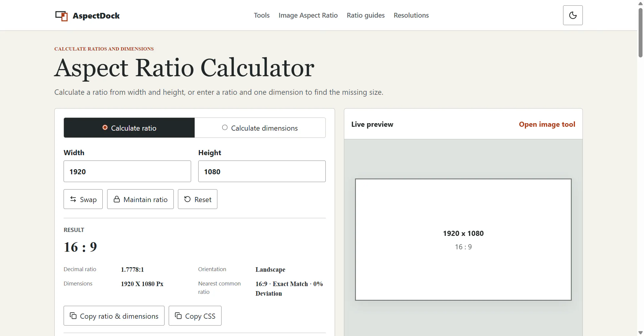Click the Maintain ratio button
644x336 pixels.
click(x=140, y=199)
